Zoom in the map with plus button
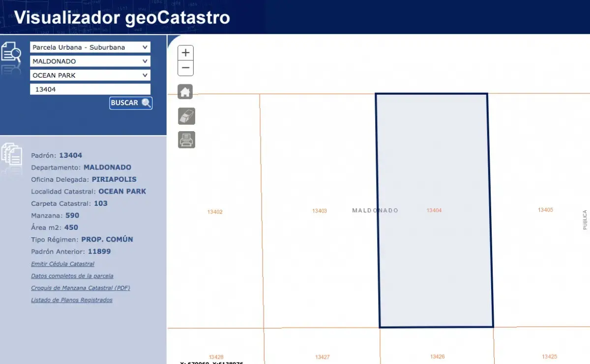 [185, 53]
